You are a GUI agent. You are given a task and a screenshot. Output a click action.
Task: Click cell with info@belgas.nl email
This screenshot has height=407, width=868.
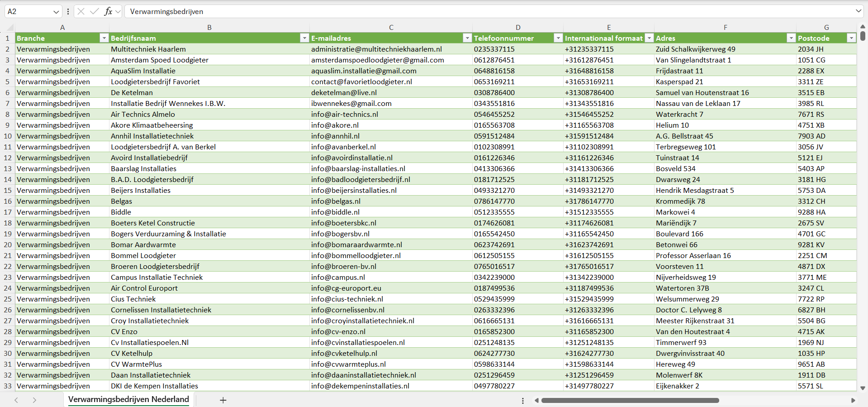(x=336, y=201)
